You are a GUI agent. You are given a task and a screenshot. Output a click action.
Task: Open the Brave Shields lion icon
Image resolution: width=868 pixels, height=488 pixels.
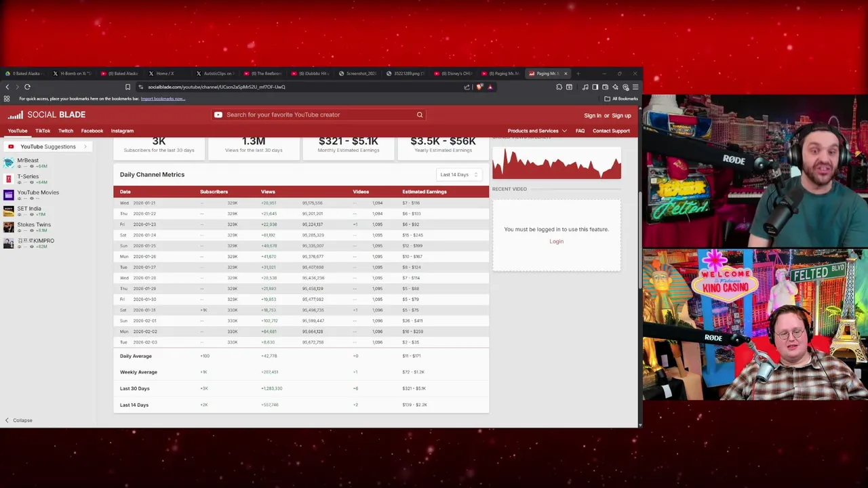pos(479,87)
